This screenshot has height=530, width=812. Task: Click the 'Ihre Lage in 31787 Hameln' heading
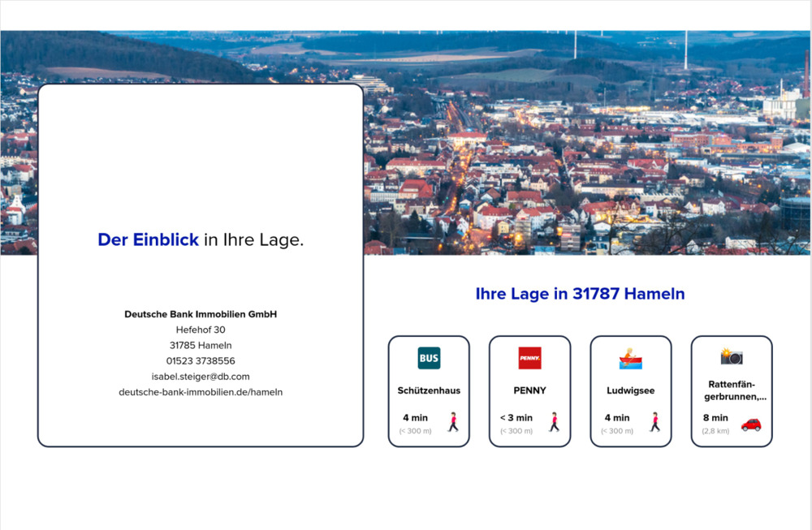click(580, 294)
